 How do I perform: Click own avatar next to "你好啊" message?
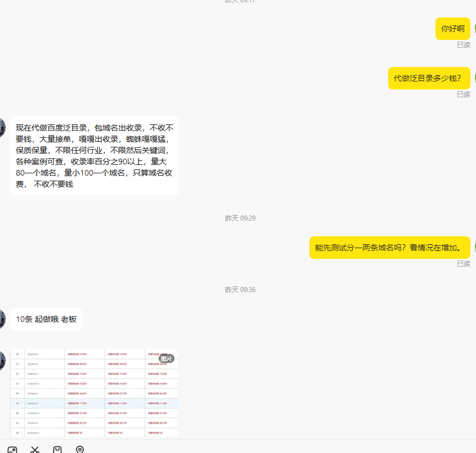click(474, 29)
